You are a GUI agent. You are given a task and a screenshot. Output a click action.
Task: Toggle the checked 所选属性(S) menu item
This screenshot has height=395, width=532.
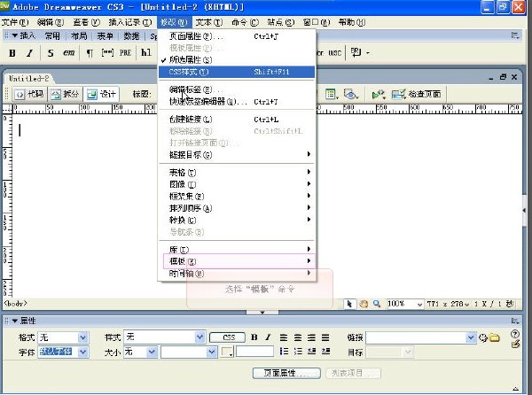coord(237,60)
